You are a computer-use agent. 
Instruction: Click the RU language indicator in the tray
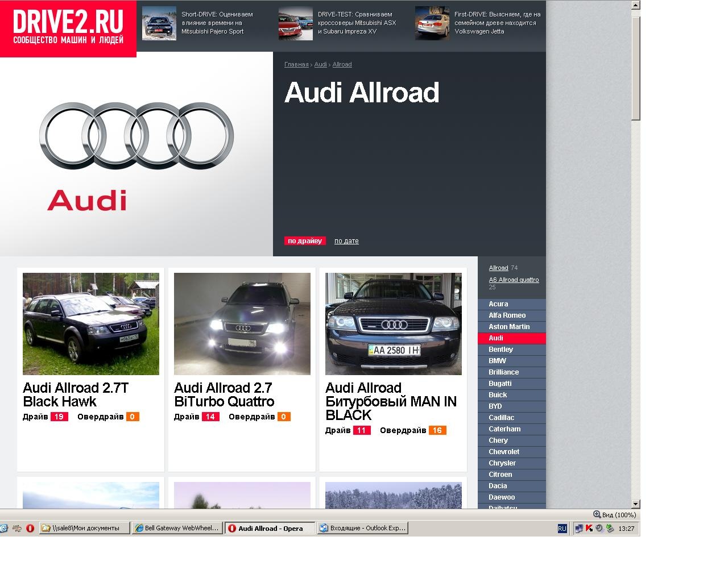tap(562, 529)
